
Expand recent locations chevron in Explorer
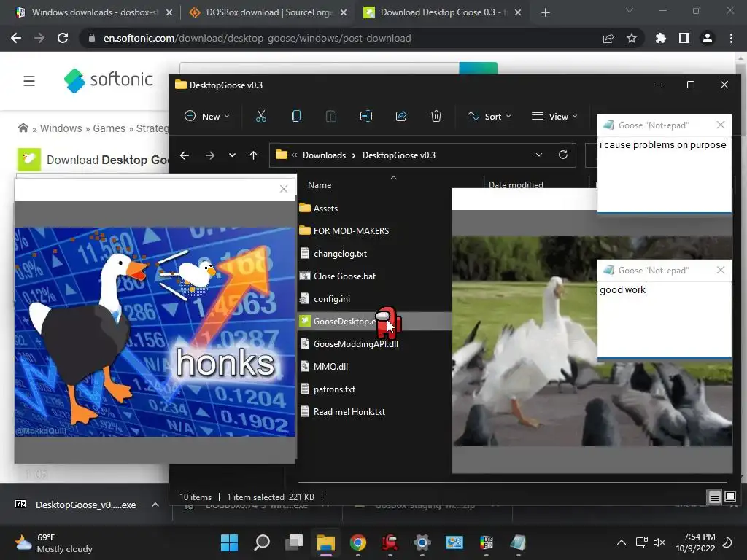point(232,155)
